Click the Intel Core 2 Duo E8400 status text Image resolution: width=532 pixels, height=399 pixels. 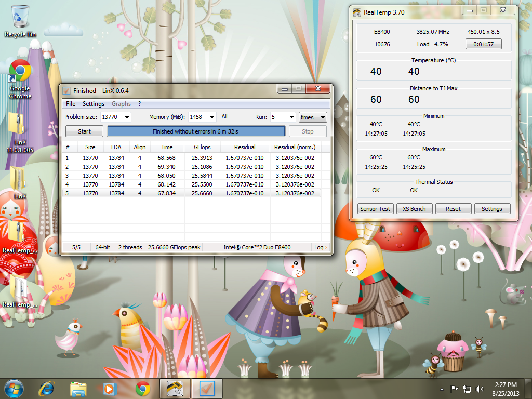coord(257,247)
